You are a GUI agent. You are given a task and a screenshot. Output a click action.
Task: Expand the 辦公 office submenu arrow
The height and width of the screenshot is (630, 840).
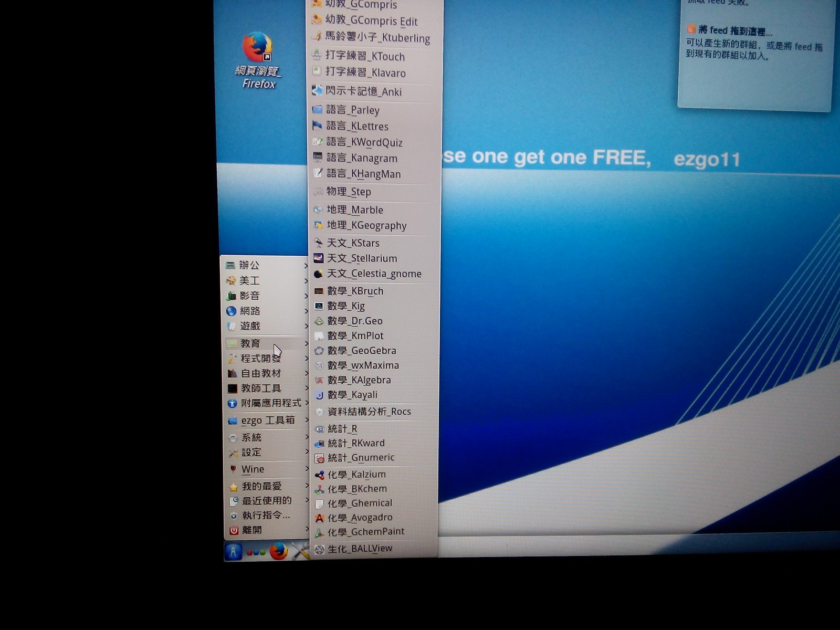(306, 266)
